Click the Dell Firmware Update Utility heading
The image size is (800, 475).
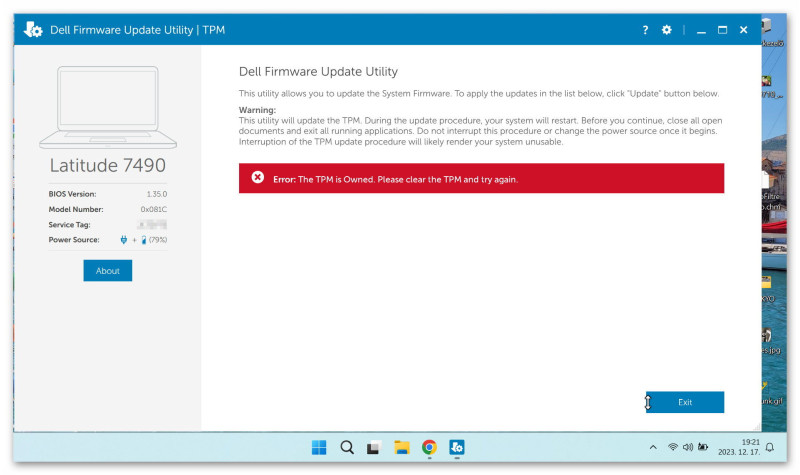tap(318, 71)
